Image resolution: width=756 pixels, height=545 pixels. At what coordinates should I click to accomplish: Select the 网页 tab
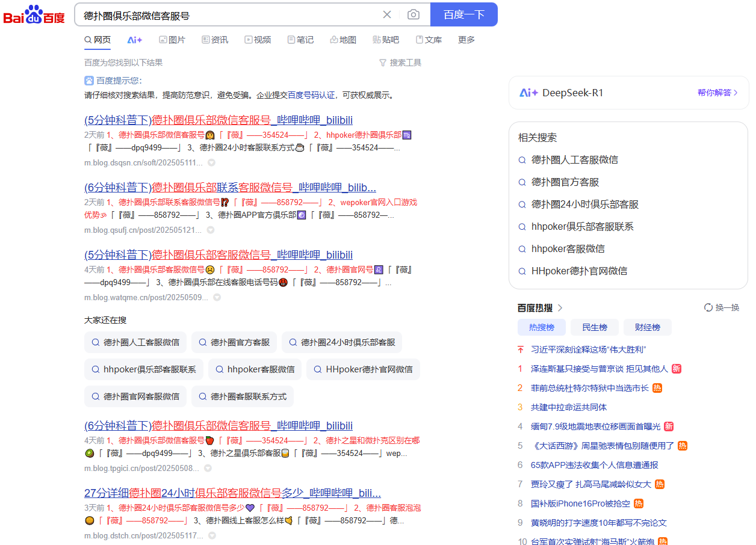(98, 40)
